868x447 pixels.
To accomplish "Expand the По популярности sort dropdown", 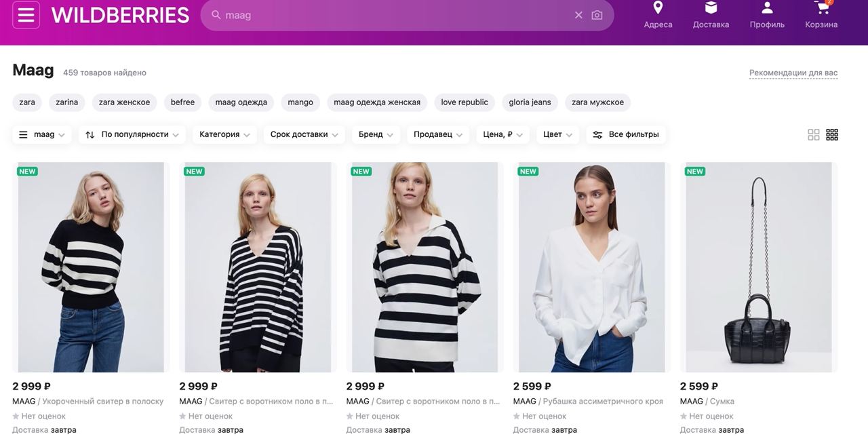I will 134,134.
